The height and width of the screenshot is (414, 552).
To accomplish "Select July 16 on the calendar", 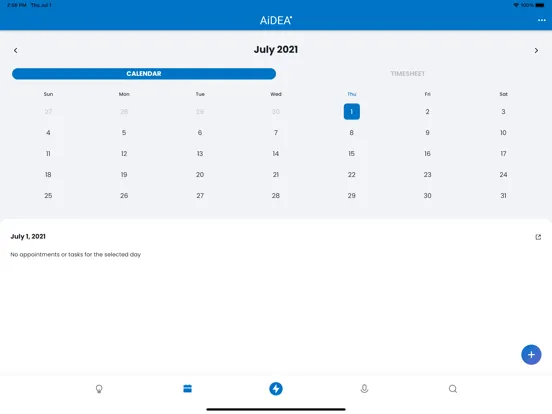I will click(x=427, y=153).
